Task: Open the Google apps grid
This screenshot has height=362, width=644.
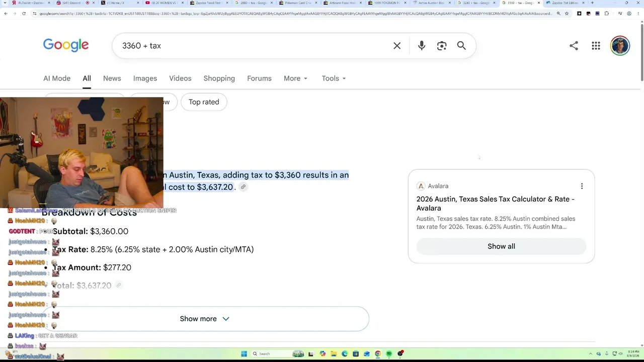Action: coord(596,46)
